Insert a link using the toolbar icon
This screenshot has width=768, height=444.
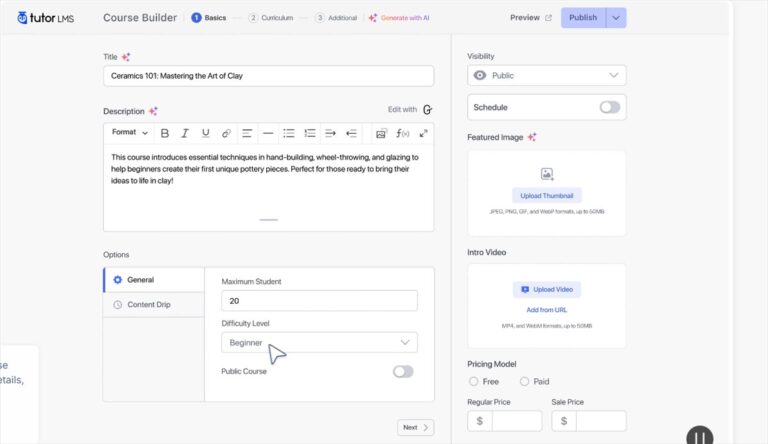tap(226, 133)
